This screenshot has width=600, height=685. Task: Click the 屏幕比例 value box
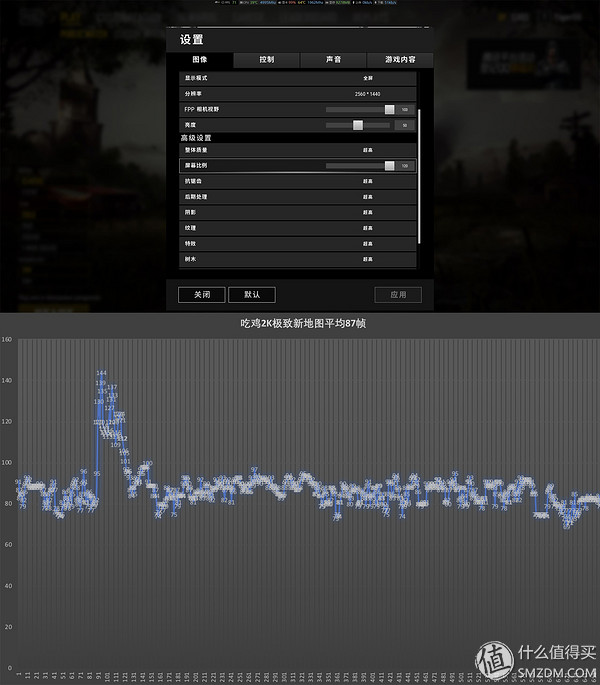pos(405,166)
